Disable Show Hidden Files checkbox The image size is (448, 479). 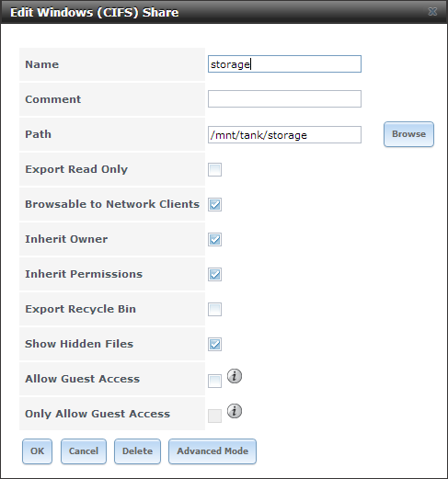click(214, 345)
